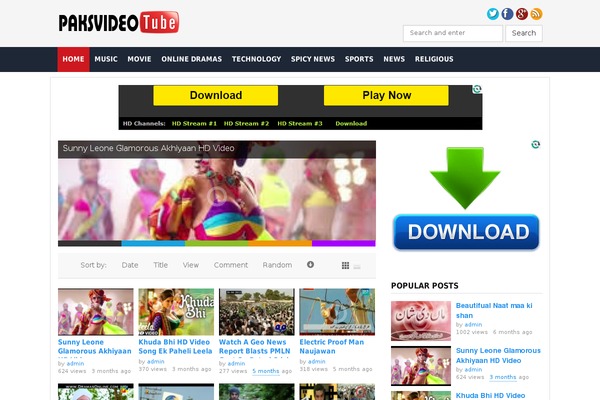This screenshot has width=600, height=400.
Task: Sort videos by Date
Action: point(130,265)
